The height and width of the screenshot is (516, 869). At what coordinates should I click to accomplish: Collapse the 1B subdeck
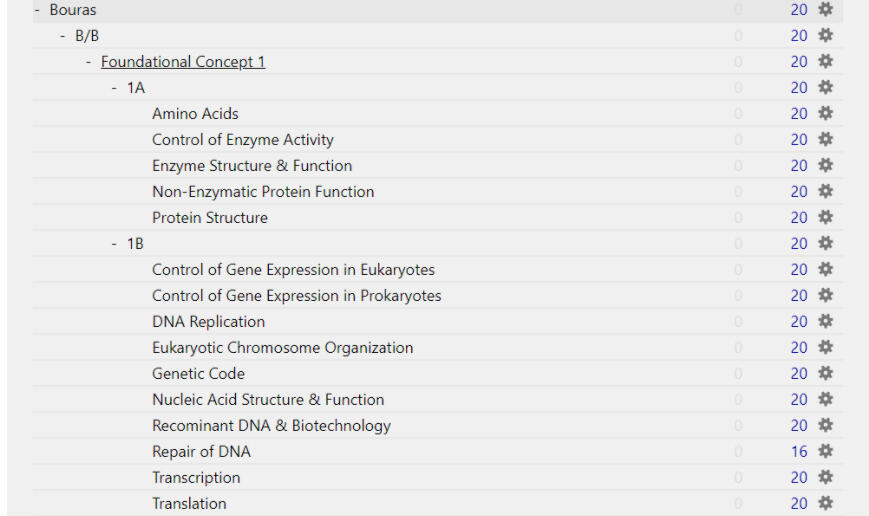pos(115,244)
